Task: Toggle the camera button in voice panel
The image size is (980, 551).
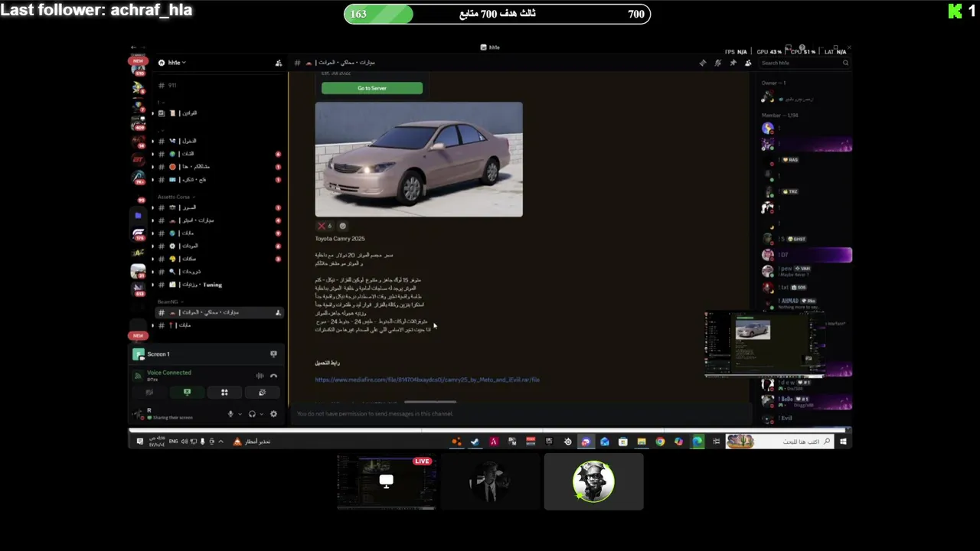Action: pos(149,393)
